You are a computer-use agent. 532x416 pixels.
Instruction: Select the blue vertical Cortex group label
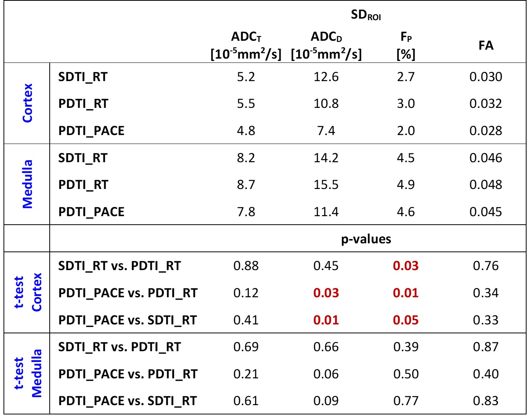click(27, 103)
